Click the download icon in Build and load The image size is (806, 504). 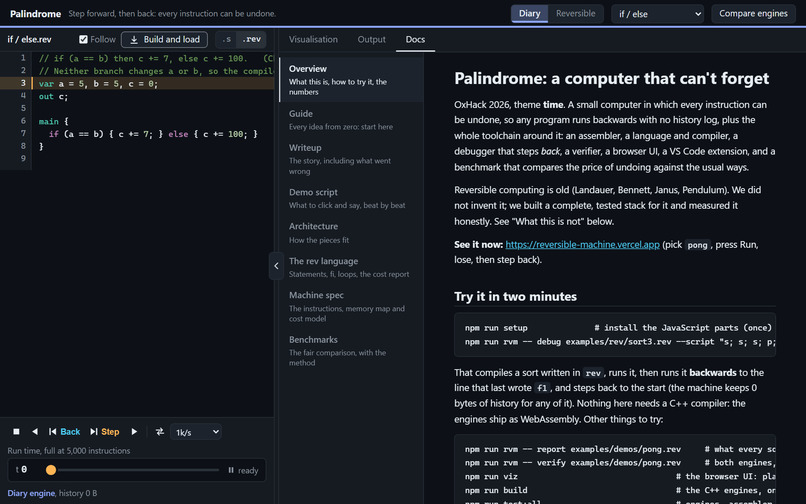134,40
